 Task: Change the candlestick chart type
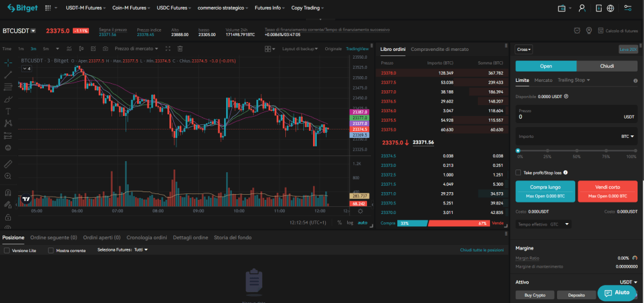click(x=81, y=48)
